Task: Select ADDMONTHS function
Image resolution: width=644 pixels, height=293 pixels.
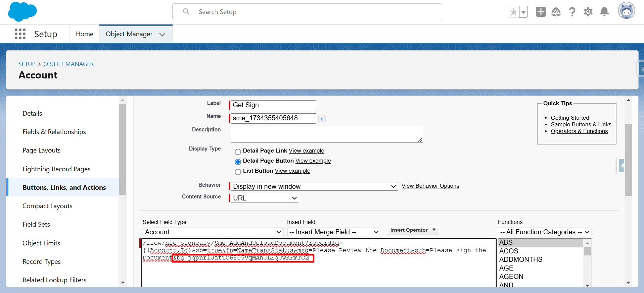Action: [541, 259]
